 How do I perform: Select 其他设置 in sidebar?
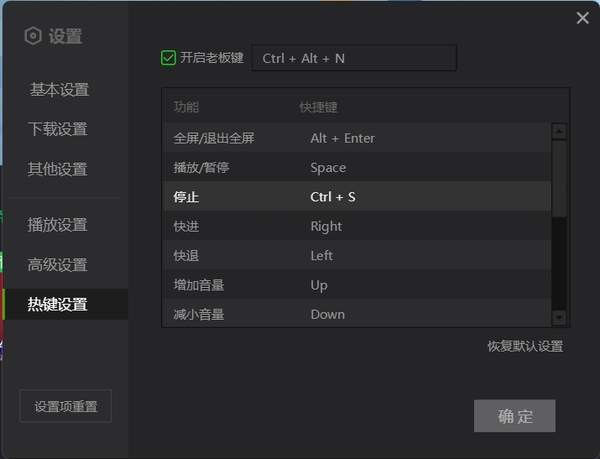tap(58, 169)
